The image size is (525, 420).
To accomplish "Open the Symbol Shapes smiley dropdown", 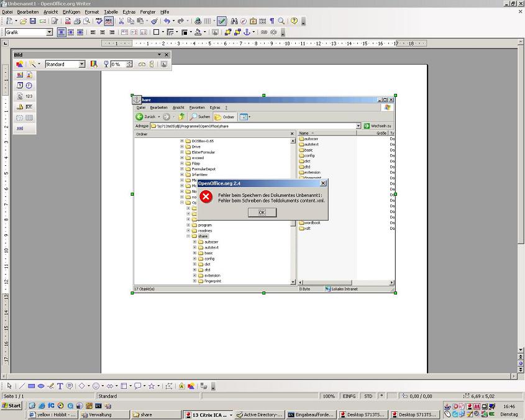I will pos(103,386).
